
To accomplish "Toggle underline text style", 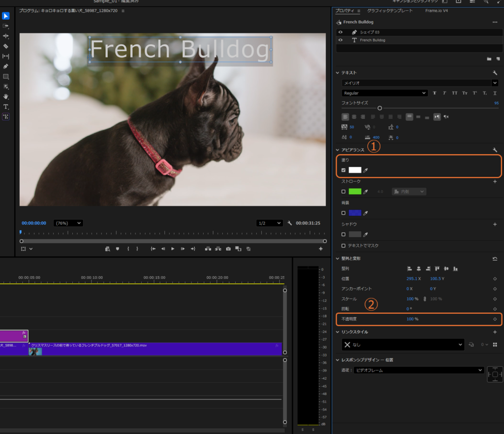I will click(495, 93).
